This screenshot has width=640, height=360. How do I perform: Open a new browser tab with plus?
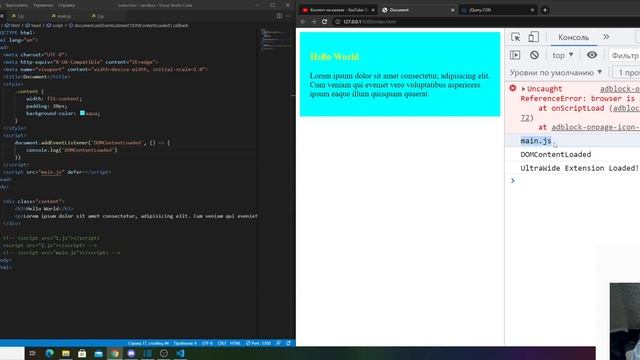coord(544,10)
